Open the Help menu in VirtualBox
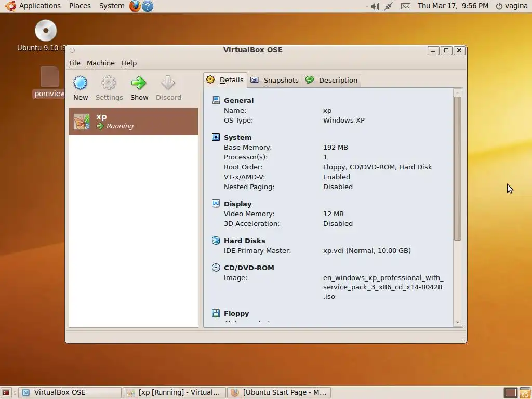The width and height of the screenshot is (532, 399). tap(129, 63)
